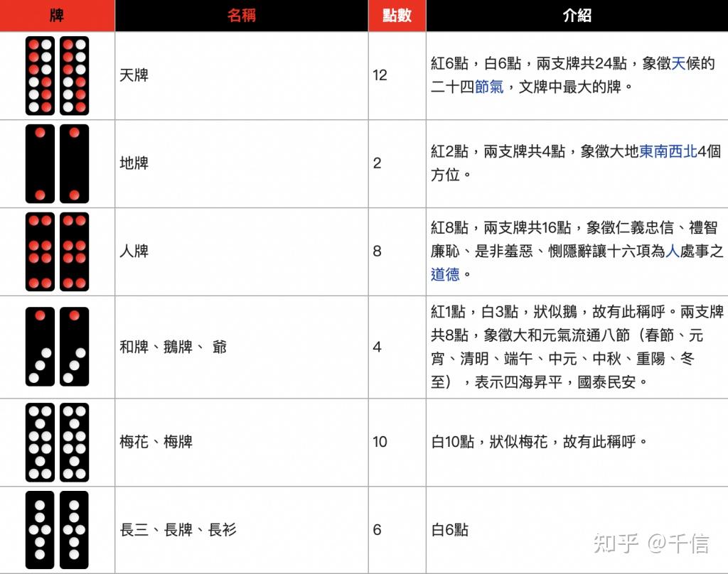Viewport: 728px width, 574px height.
Task: Click the 天牌 domino tile image
Action: (x=57, y=76)
